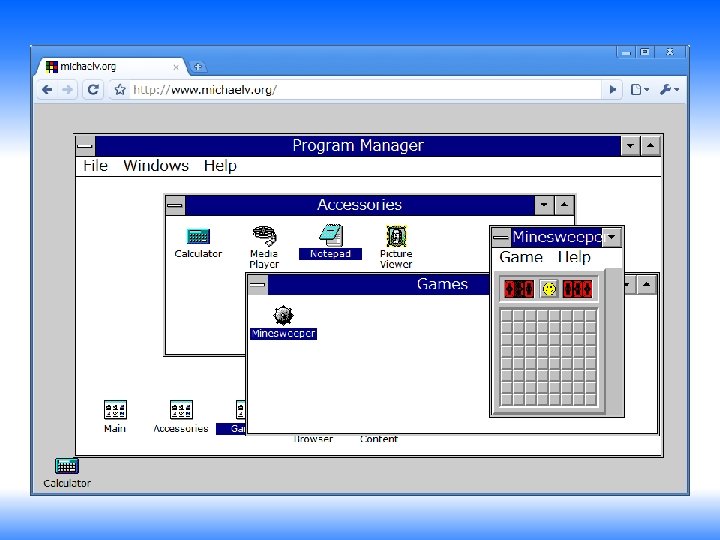This screenshot has width=720, height=540.
Task: Open the Program Manager control menu box
Action: (85, 146)
